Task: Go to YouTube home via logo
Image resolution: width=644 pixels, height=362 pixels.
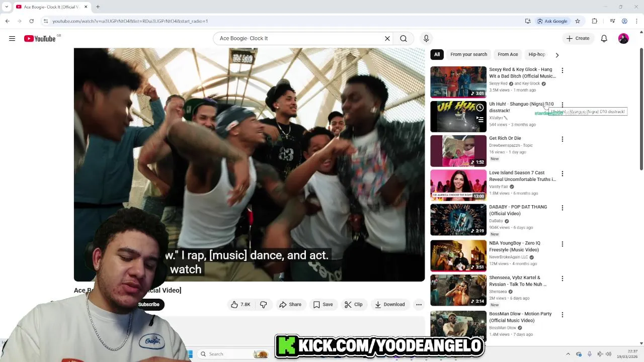Action: 40,39
